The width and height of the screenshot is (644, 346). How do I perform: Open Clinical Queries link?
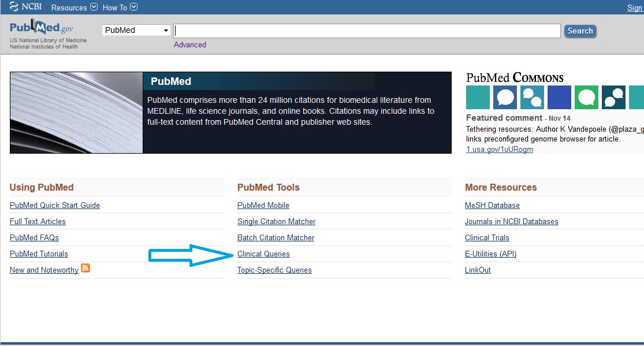263,254
